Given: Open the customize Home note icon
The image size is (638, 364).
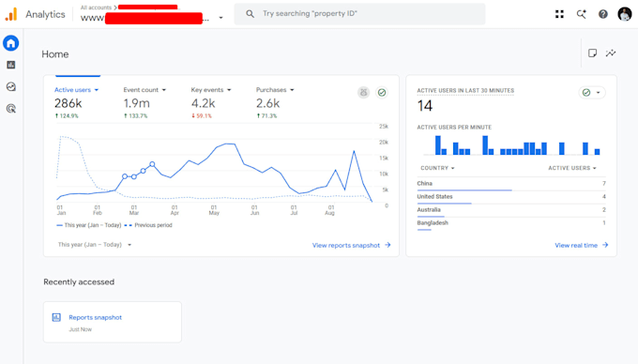Looking at the screenshot, I should point(592,53).
